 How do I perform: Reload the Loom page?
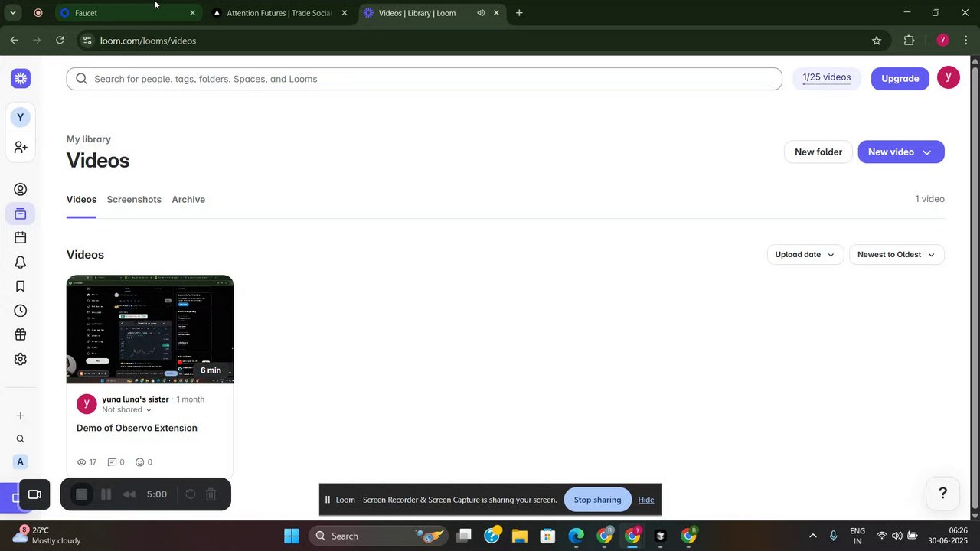click(x=60, y=41)
